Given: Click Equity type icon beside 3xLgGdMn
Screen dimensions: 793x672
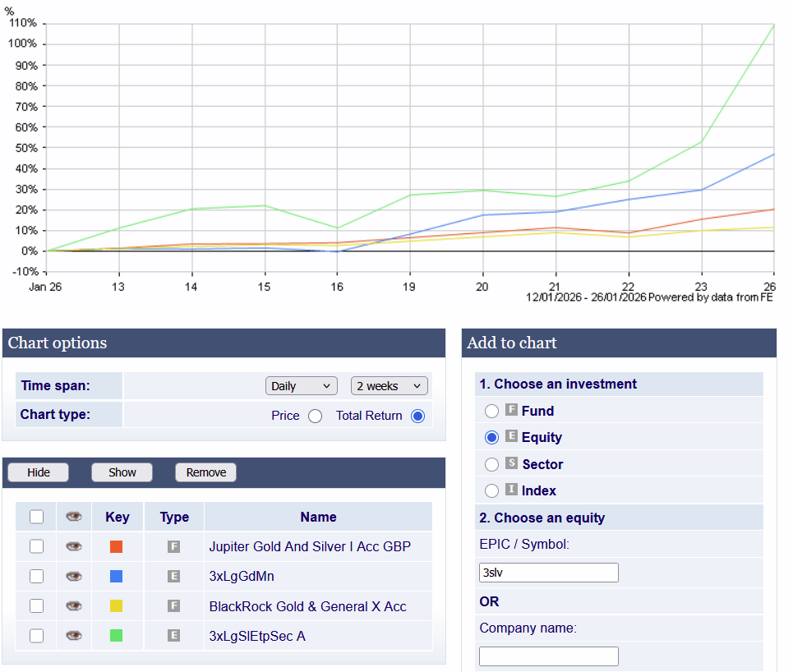Looking at the screenshot, I should click(x=173, y=577).
